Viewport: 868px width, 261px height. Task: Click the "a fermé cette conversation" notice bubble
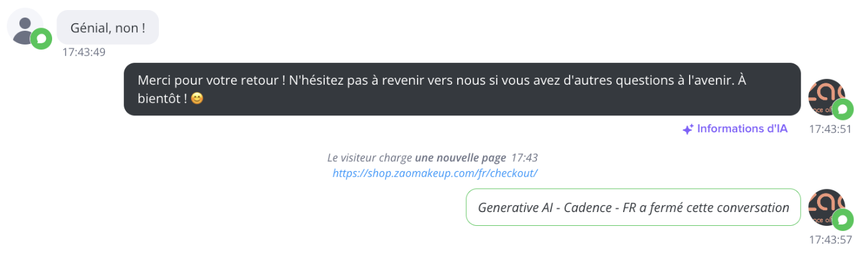(x=633, y=207)
